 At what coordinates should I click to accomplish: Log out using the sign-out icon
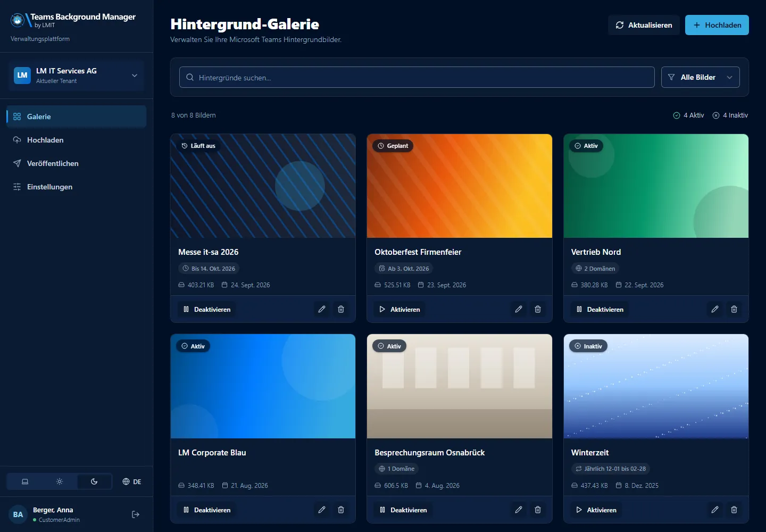pyautogui.click(x=136, y=514)
